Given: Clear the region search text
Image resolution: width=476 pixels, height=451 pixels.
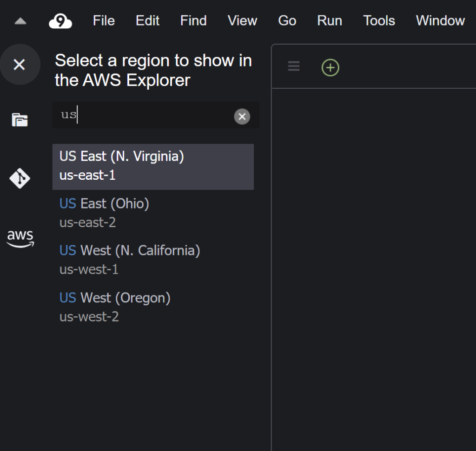Looking at the screenshot, I should 242,117.
